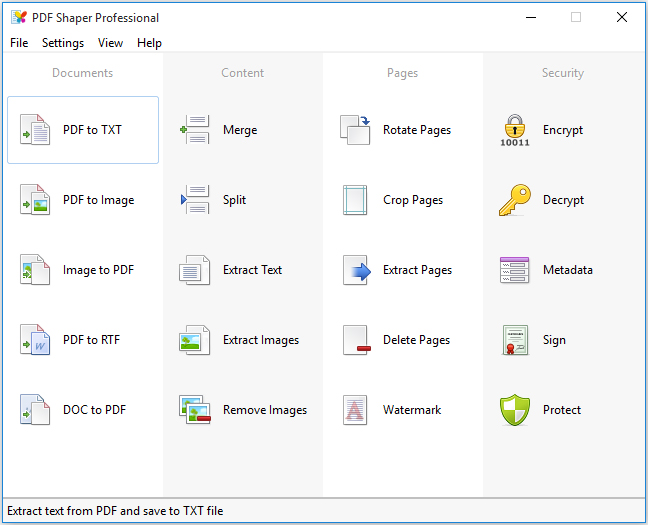This screenshot has height=525, width=648.
Task: Open the File menu
Action: (x=19, y=43)
